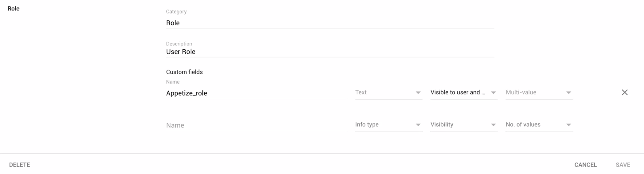Click the Custom fields heading
Viewport: 644px width, 174px height.
pos(184,72)
